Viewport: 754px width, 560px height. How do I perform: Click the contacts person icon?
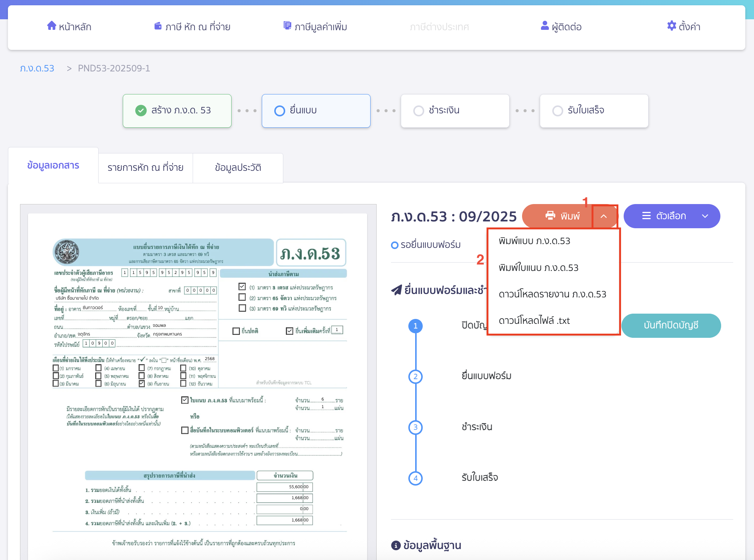(x=544, y=26)
